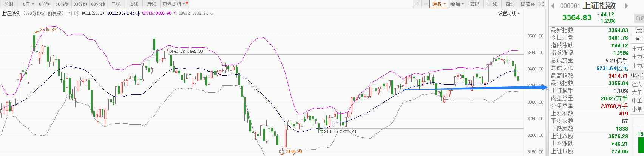This screenshot has width=644, height=156.
Task: Switch to 月线 monthly chart
Action: point(151,4)
